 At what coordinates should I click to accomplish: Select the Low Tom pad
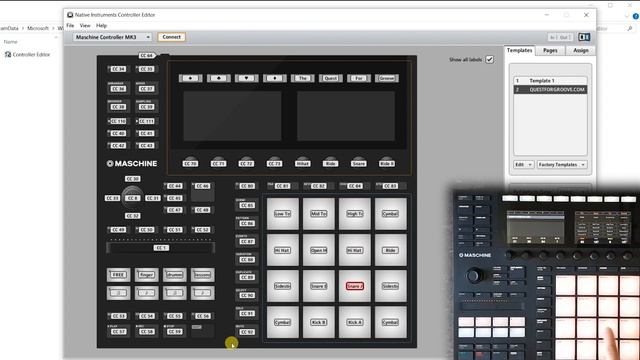coord(282,213)
